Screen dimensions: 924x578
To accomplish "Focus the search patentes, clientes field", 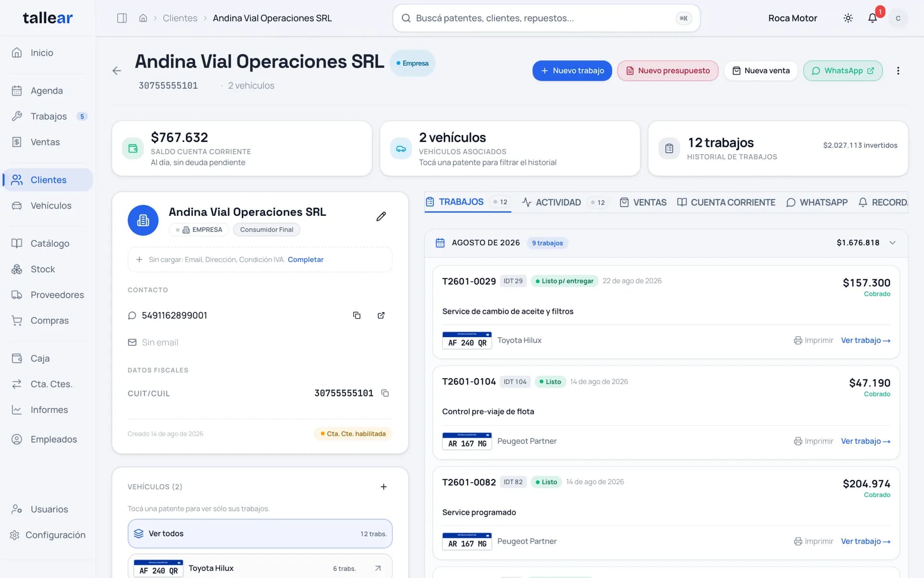I will coord(546,18).
